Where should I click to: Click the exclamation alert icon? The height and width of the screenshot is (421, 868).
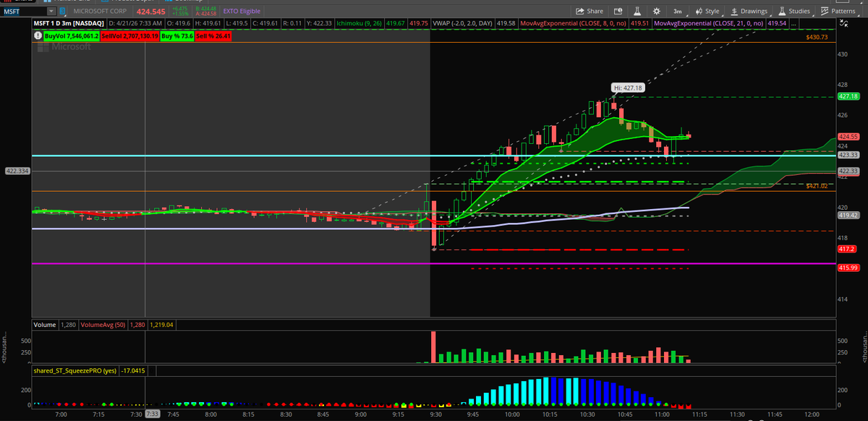(x=37, y=35)
